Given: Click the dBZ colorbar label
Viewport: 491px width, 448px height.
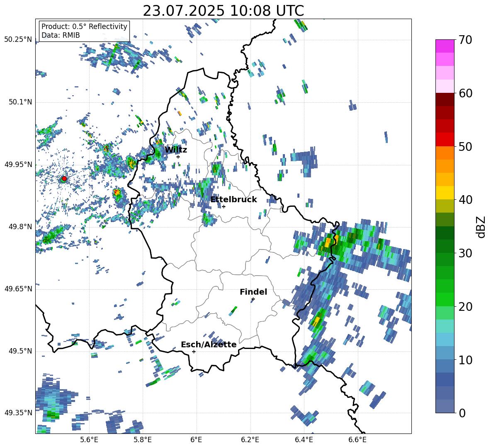Looking at the screenshot, I should [x=481, y=227].
